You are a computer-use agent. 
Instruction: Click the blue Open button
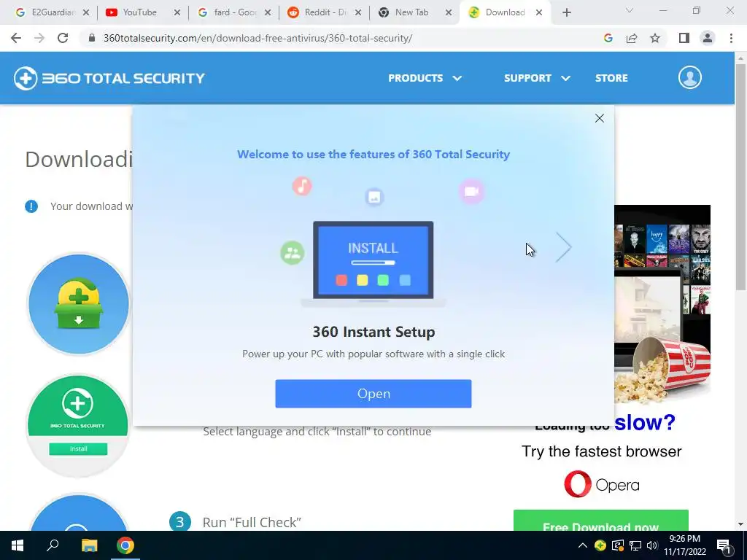click(x=373, y=394)
